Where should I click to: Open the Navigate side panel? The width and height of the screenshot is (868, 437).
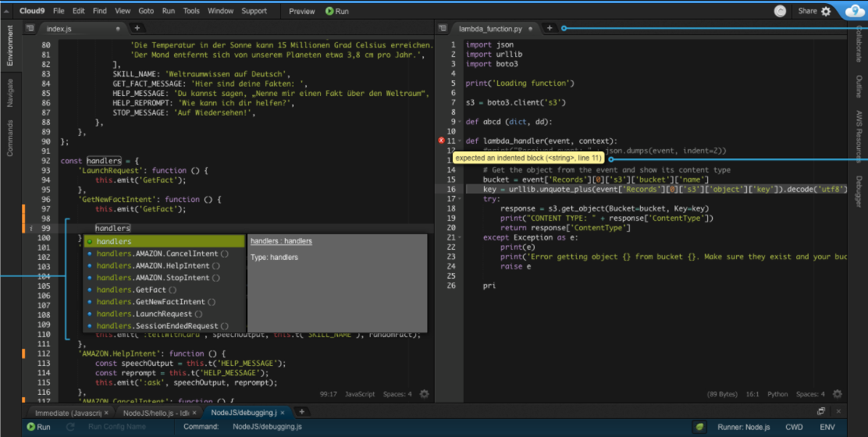(x=10, y=93)
